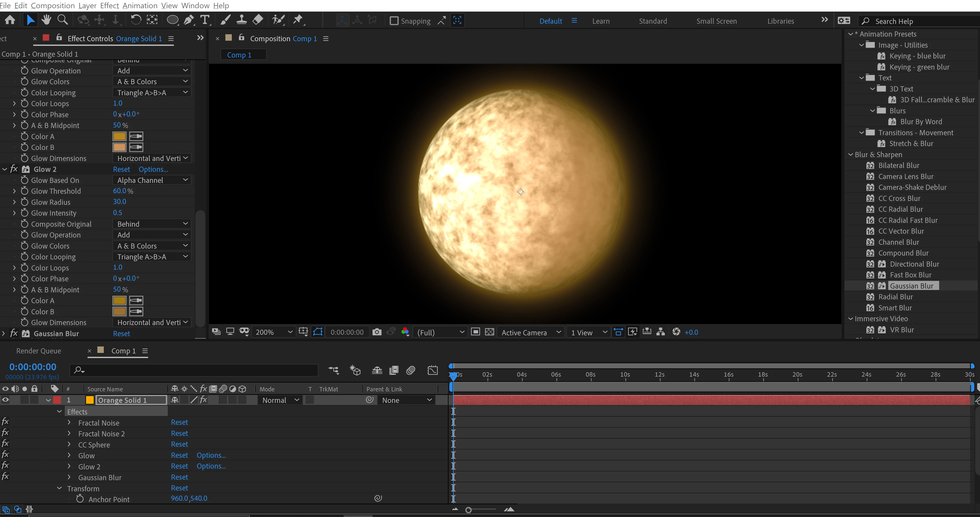Click Reset for Glow 2 effect
This screenshot has width=980, height=517.
[x=121, y=169]
